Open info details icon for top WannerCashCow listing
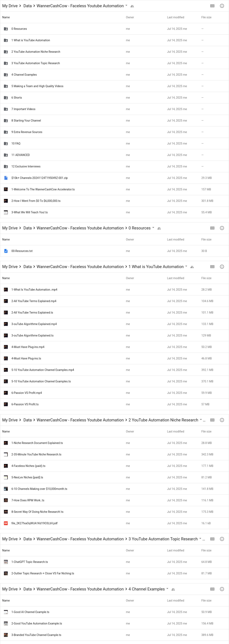The image size is (229, 644). point(222,6)
